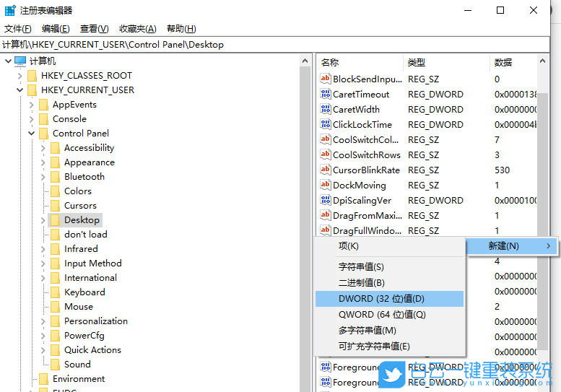Choose 项(K) to create new key
The width and height of the screenshot is (561, 392).
pyautogui.click(x=389, y=246)
